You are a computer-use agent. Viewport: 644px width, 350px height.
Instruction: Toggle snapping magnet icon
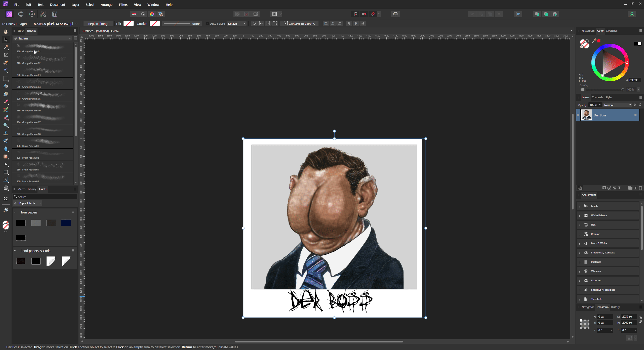click(x=373, y=14)
